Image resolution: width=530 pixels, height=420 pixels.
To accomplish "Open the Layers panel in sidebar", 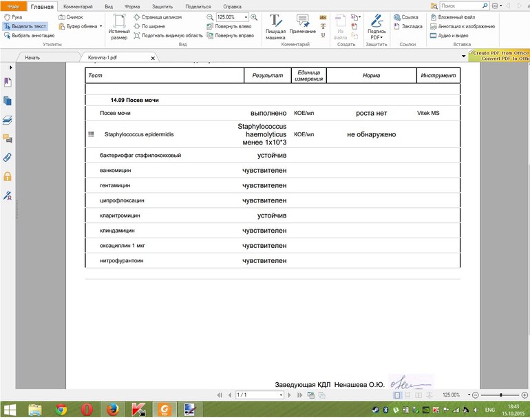I will tap(8, 120).
